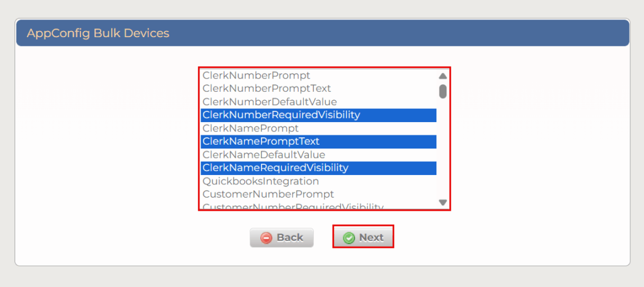Click the green checkmark icon on Next
The height and width of the screenshot is (287, 644).
[x=349, y=238]
